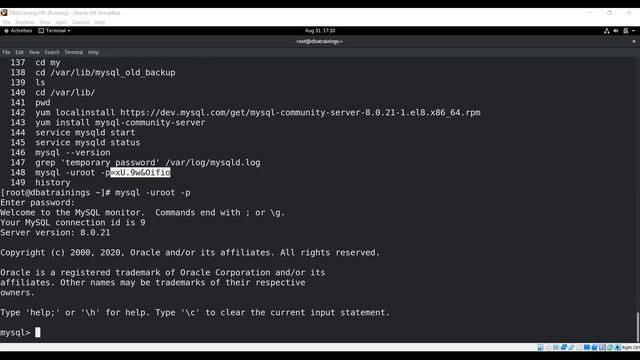Click the VirtualBox recording indicator icon

(594, 347)
